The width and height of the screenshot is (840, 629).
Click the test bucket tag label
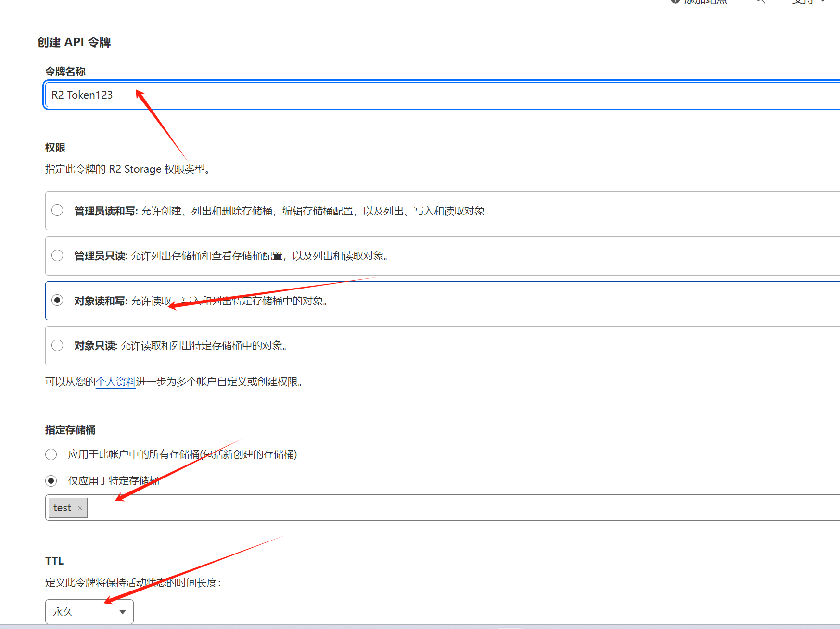pos(62,508)
